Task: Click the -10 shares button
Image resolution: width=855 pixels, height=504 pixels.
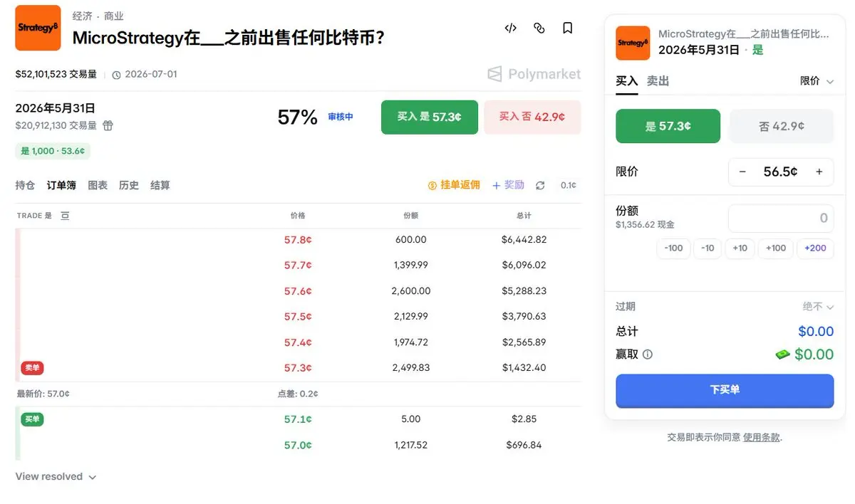Action: pos(708,248)
